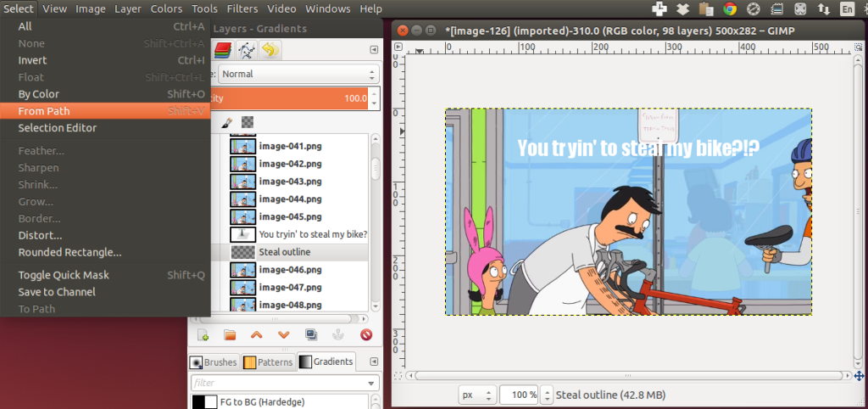Choose All in the Select menu
868x409 pixels.
tap(105, 26)
